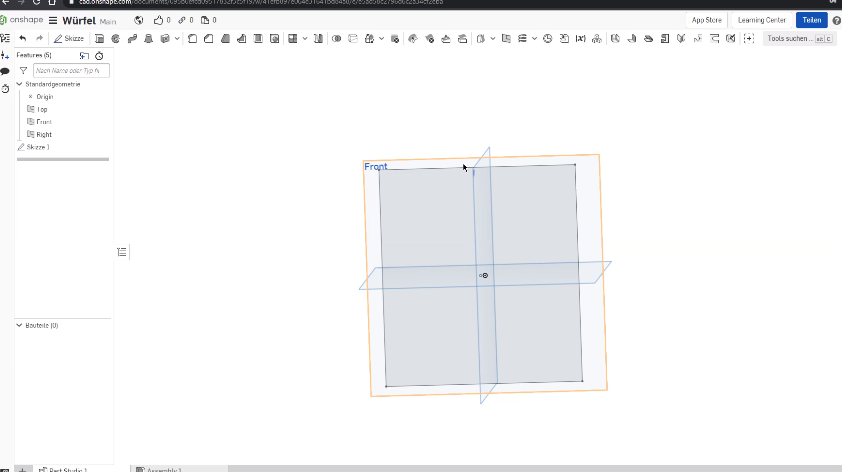Open dropdown arrow next to Transform tool

pyautogui.click(x=381, y=38)
